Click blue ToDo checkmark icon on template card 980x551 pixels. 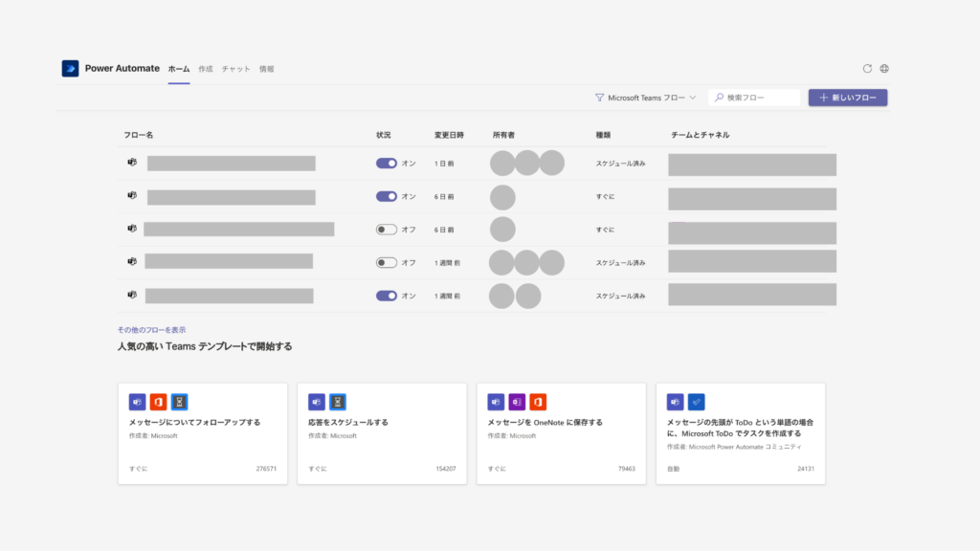point(697,402)
